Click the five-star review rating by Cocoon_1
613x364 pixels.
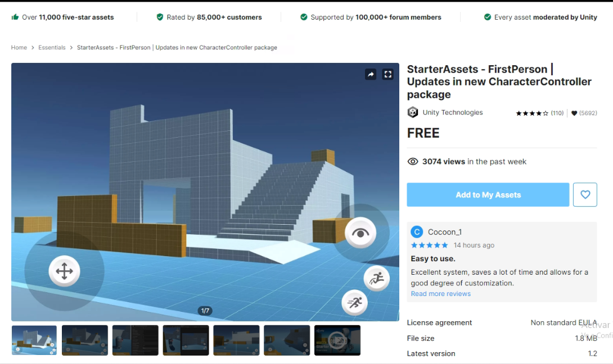click(x=429, y=245)
